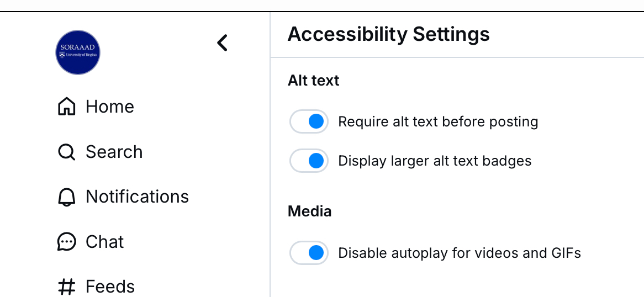Click the Alt text section heading
Image resolution: width=644 pixels, height=297 pixels.
click(313, 81)
